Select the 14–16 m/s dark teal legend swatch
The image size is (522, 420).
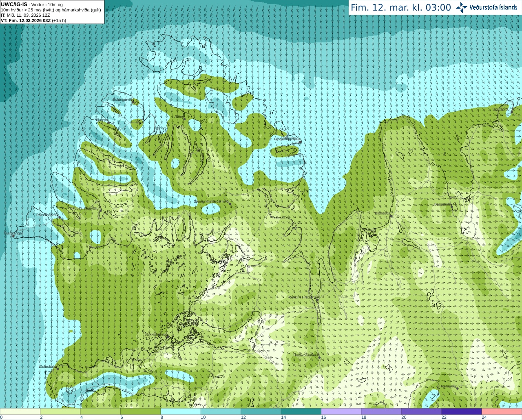pos(301,411)
